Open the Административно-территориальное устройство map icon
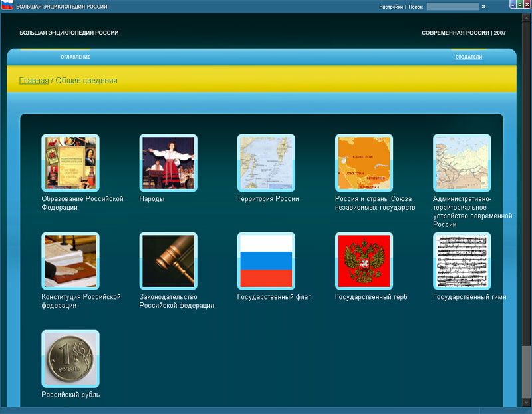This screenshot has width=532, height=414. tap(462, 163)
